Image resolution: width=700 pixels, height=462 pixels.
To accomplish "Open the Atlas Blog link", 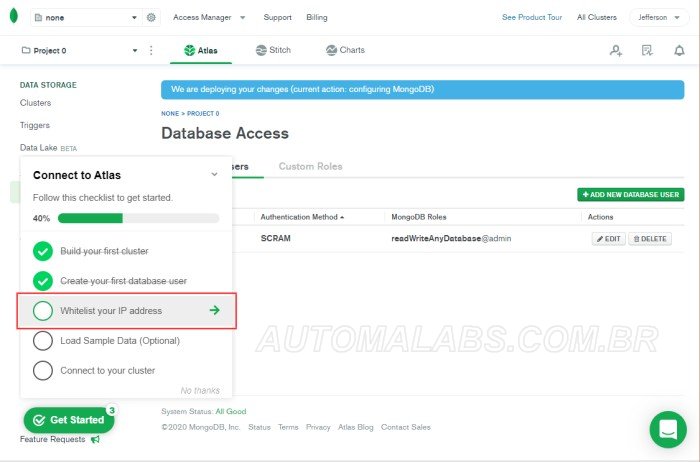I will 355,427.
